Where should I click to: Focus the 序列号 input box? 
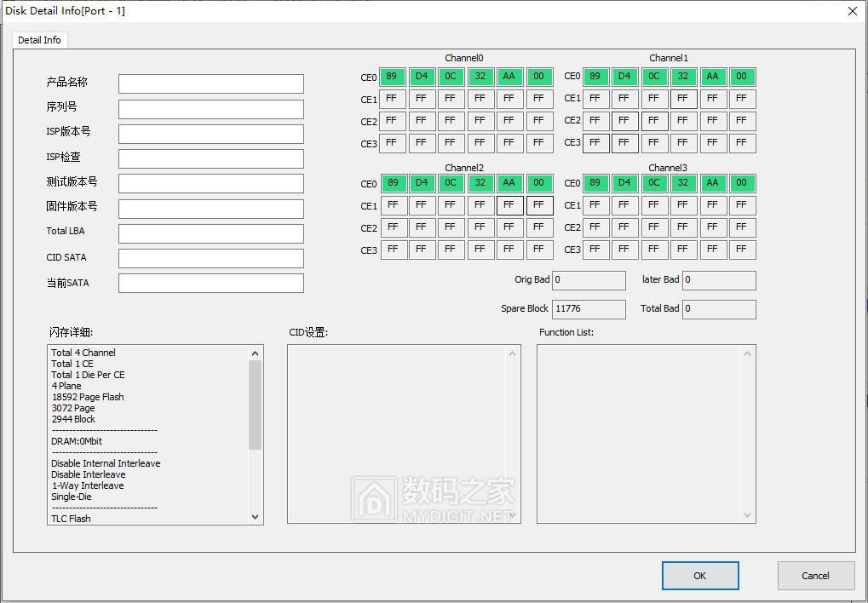coord(210,109)
